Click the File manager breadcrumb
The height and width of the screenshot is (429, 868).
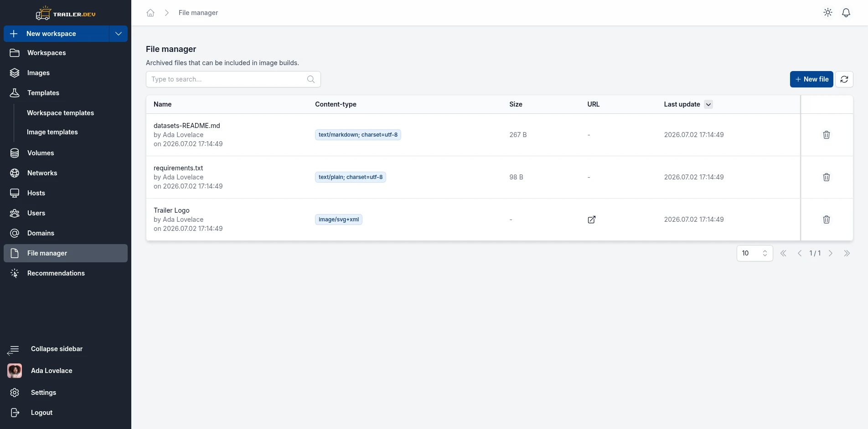tap(198, 13)
